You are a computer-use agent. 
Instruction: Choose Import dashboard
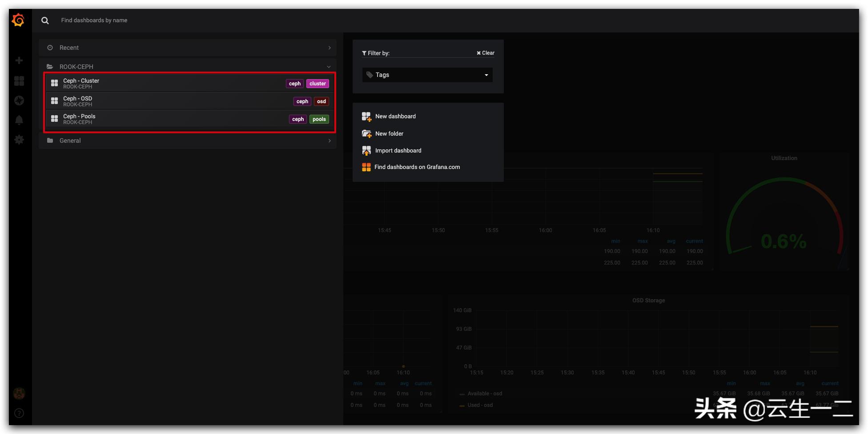(x=391, y=151)
